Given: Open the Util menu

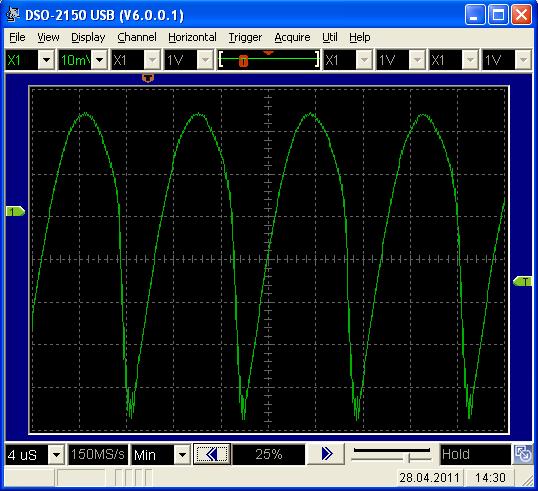Looking at the screenshot, I should [x=330, y=37].
